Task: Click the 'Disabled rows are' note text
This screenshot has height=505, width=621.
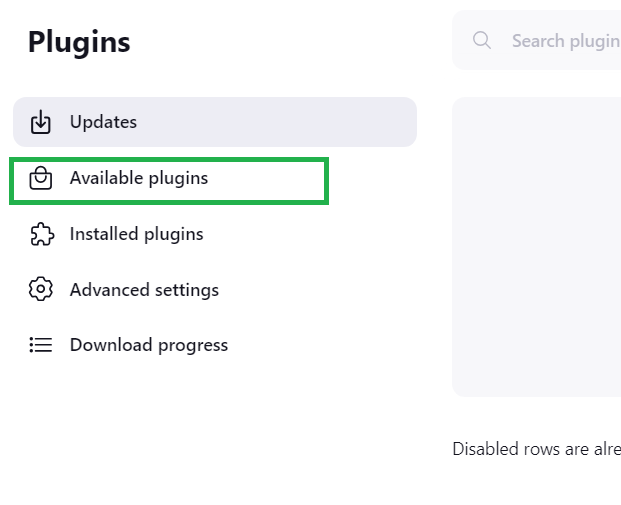Action: click(x=536, y=449)
